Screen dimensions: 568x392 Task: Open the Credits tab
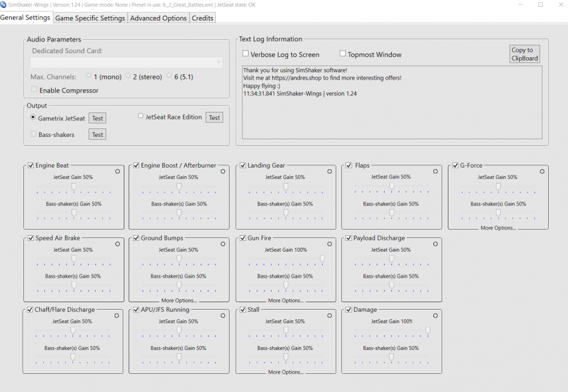coord(203,18)
